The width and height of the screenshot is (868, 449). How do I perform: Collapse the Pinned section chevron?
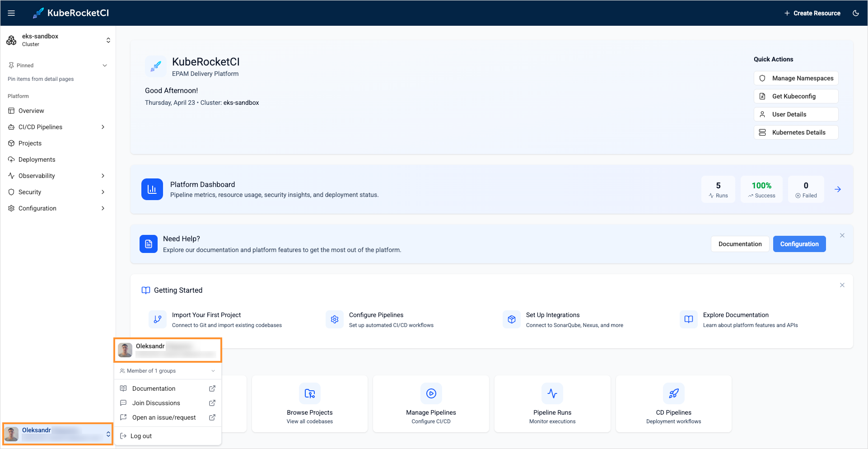[x=105, y=65]
